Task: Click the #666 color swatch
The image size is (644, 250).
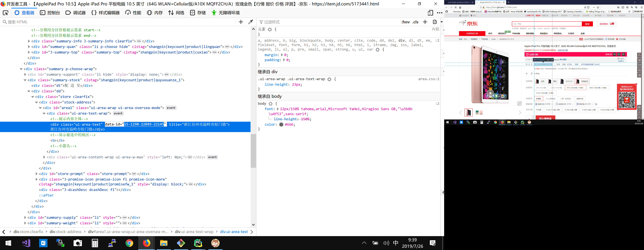Action: click(281, 124)
